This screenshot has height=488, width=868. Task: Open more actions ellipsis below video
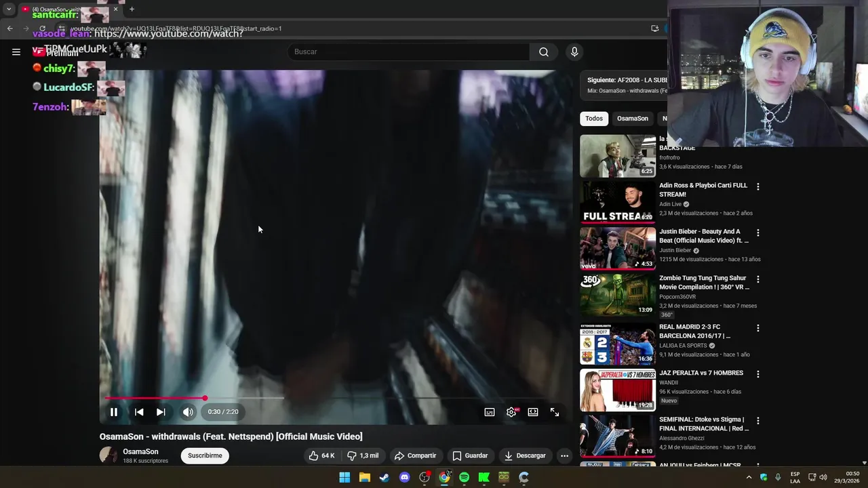(x=564, y=456)
